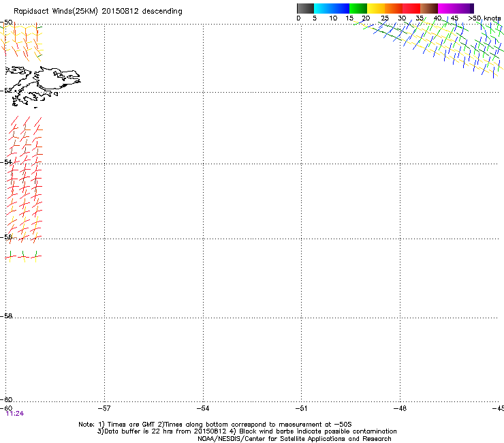Click the 'Note: 1) Times are GMT' line

coord(215,425)
